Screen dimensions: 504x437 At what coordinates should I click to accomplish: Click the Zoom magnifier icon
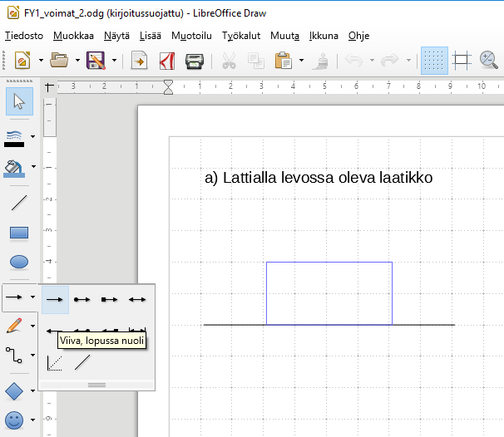(x=488, y=61)
